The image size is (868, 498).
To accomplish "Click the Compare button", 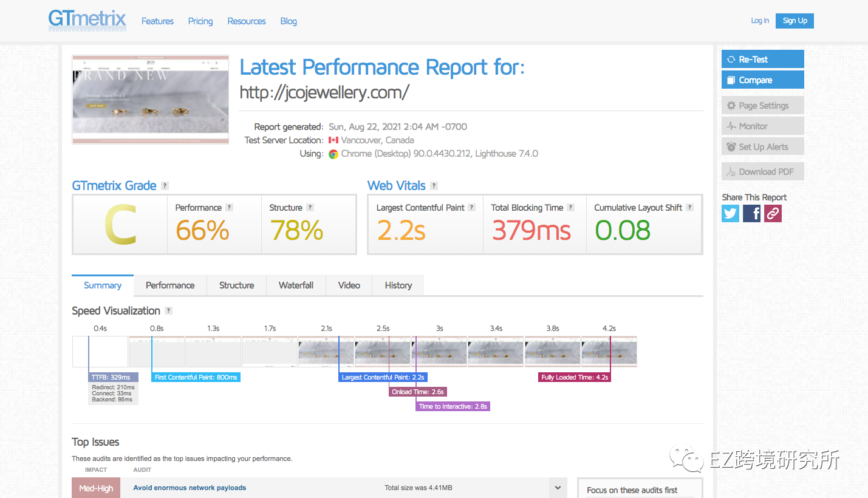I will [x=763, y=80].
